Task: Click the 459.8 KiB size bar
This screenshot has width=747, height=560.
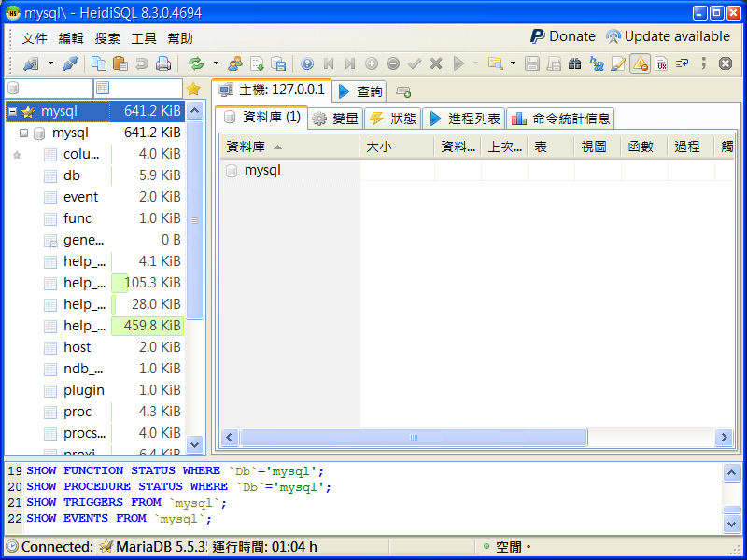Action: coord(148,326)
